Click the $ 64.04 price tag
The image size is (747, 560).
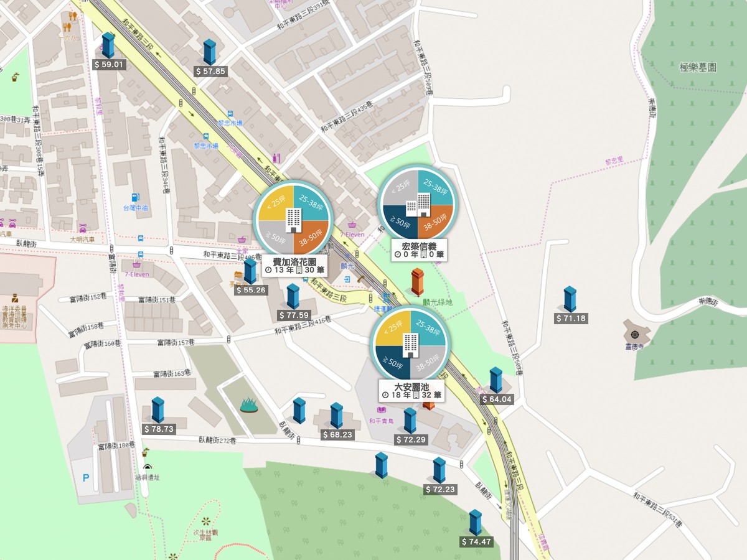tap(496, 399)
